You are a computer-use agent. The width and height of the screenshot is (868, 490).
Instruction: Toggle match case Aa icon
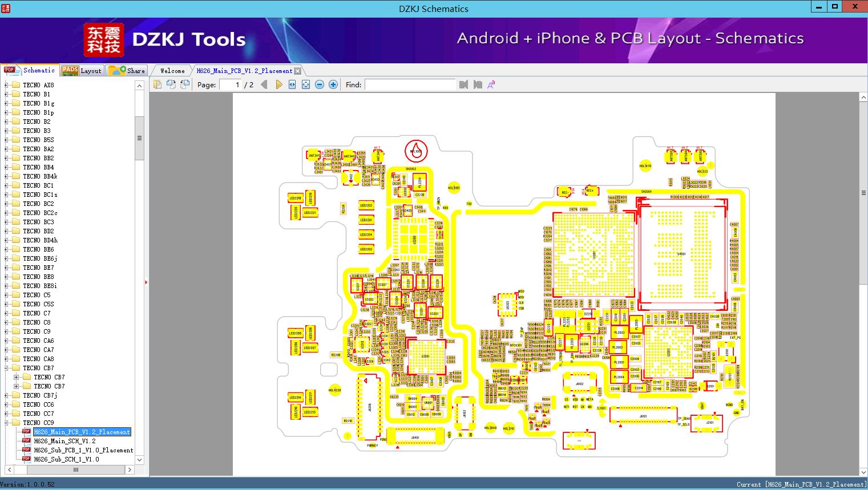click(491, 84)
